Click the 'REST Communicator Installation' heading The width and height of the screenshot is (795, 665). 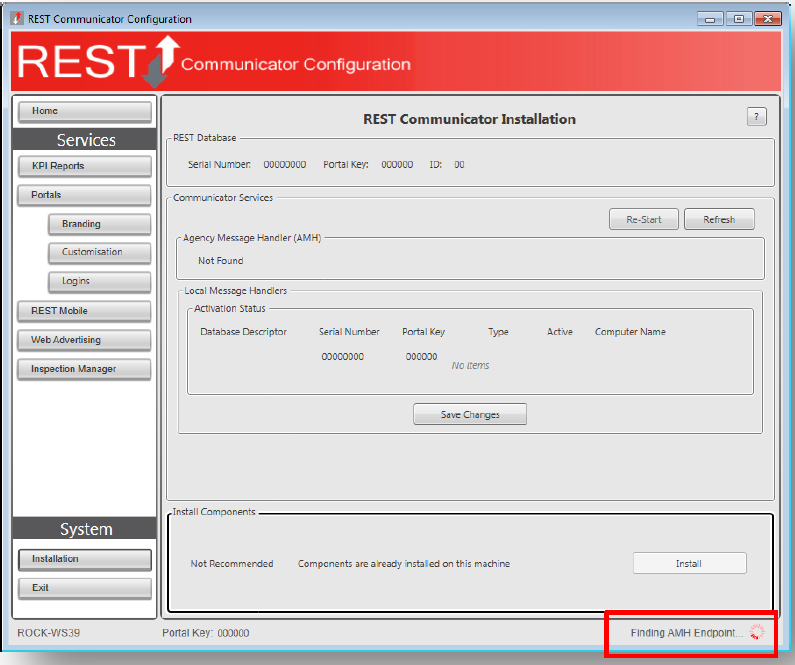[469, 119]
